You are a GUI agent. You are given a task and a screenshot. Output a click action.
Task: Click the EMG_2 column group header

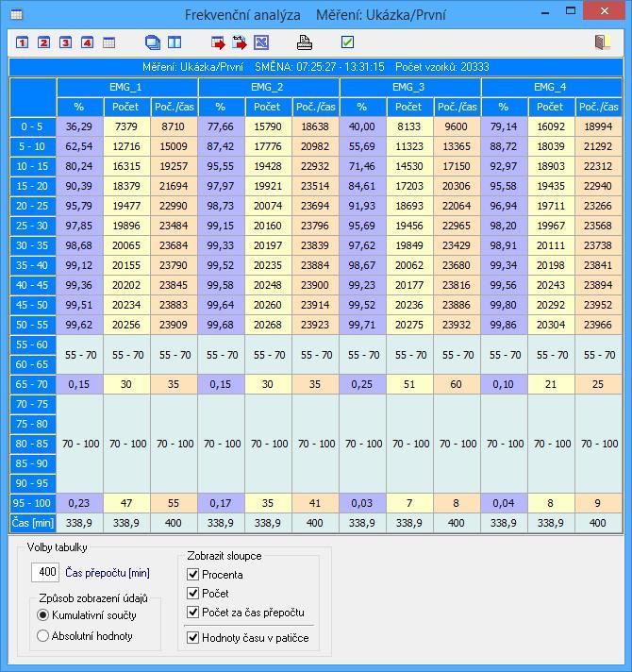pos(269,87)
